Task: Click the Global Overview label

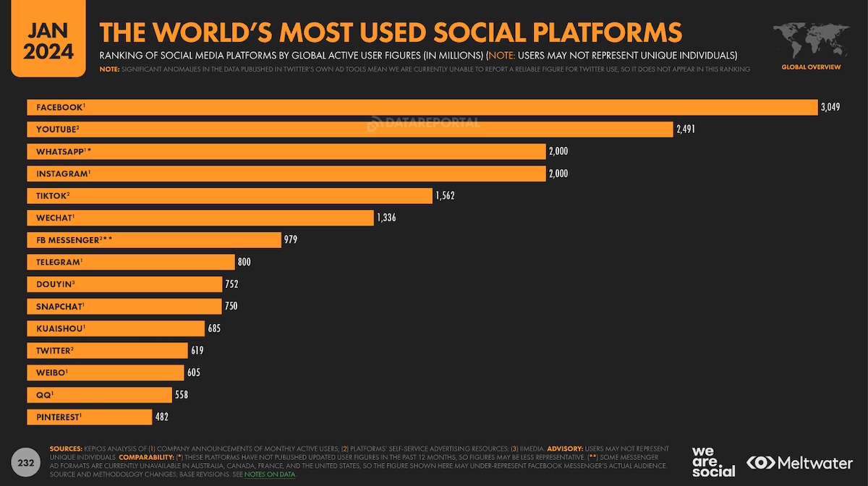Action: coord(811,67)
